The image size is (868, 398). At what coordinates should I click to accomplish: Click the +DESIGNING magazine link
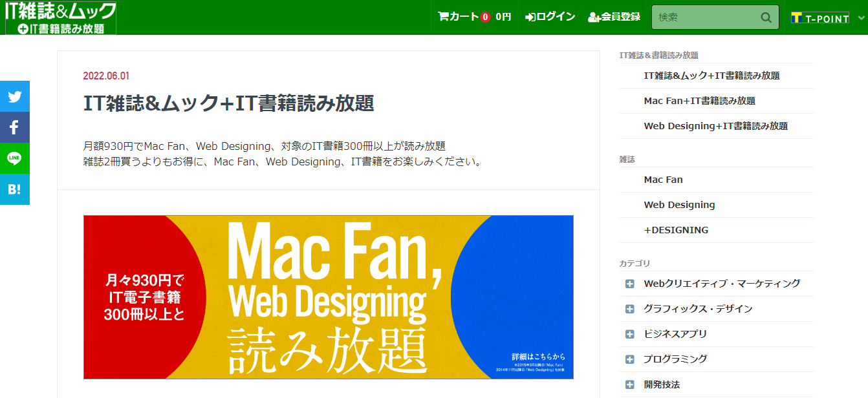pyautogui.click(x=676, y=230)
